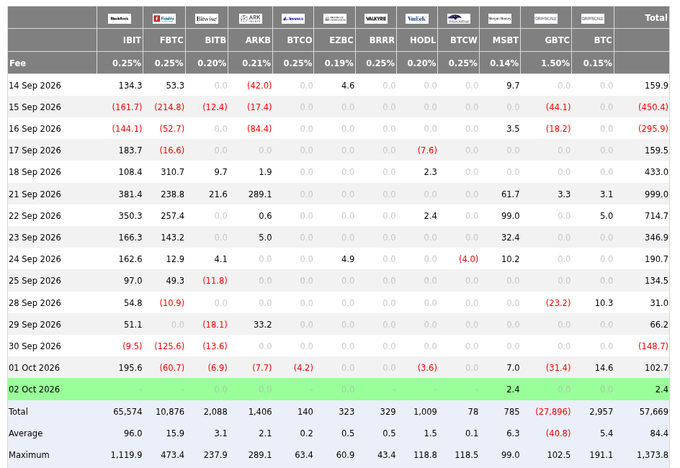Viewport: 680px width, 468px height.
Task: Click the 01 Oct 2026 date row
Action: 34,368
